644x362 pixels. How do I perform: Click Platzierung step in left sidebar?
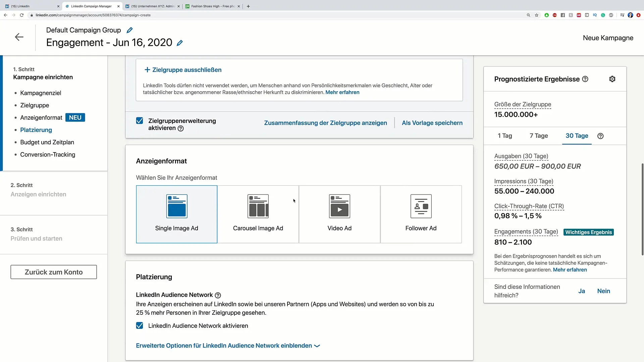36,129
